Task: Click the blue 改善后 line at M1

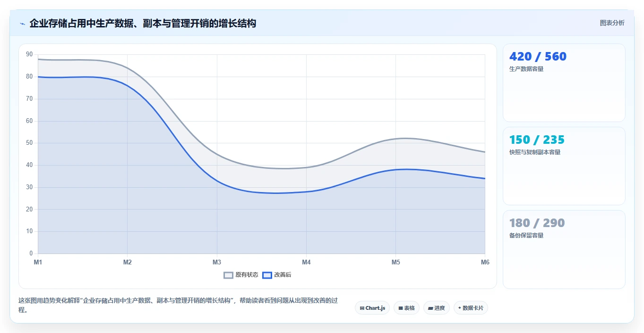Action: (x=38, y=77)
